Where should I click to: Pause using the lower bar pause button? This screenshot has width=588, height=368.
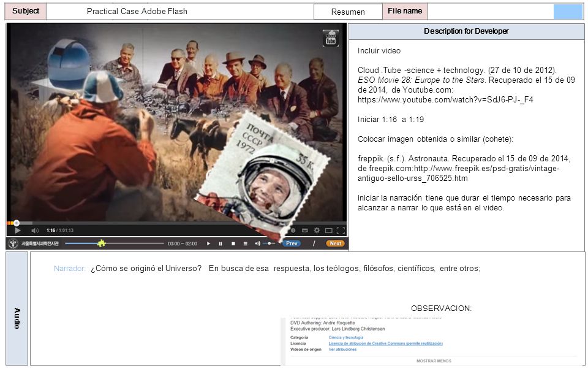click(x=221, y=243)
